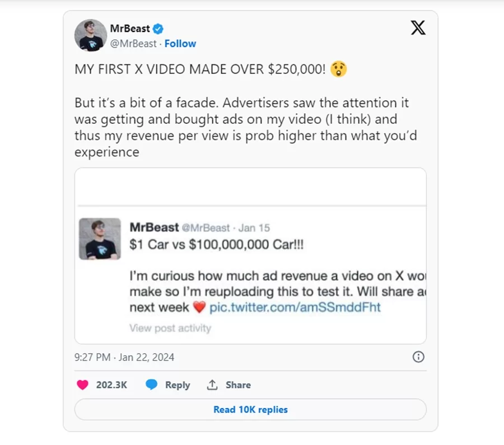Follow the MrBeast account
The image size is (504, 445).
coord(180,44)
